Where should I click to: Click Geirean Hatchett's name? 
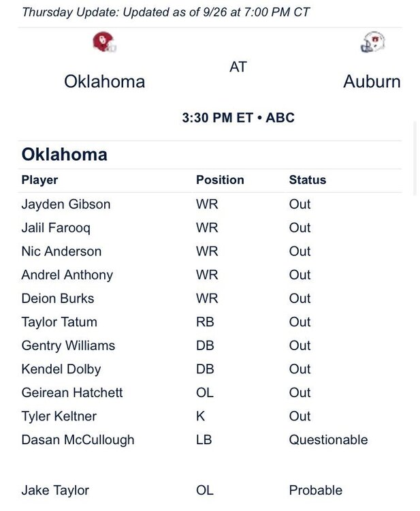pos(72,392)
